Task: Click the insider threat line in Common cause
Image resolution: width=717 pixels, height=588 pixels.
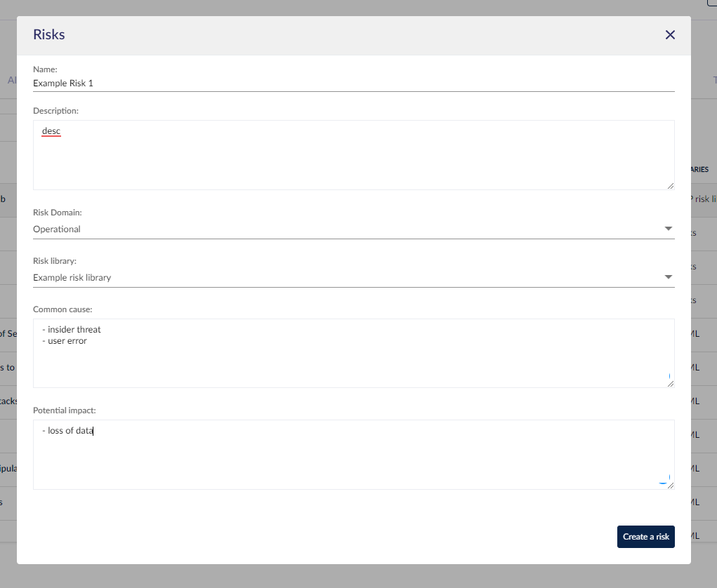Action: pos(73,329)
